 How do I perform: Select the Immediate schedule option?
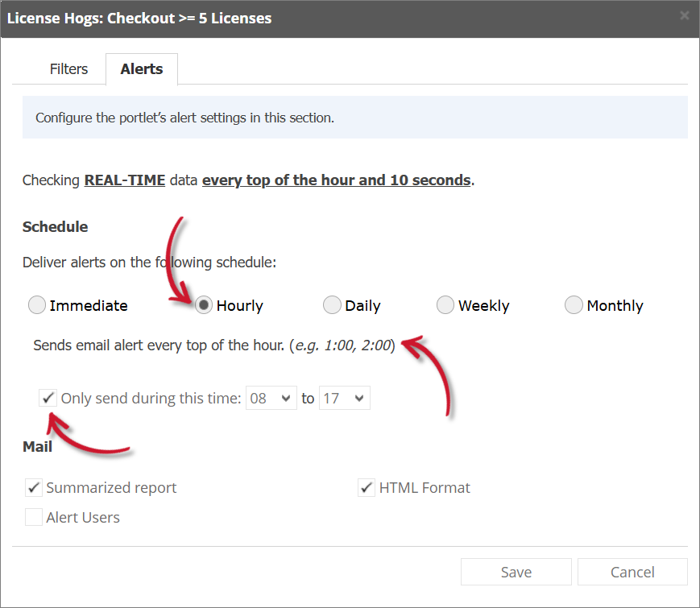tap(37, 305)
